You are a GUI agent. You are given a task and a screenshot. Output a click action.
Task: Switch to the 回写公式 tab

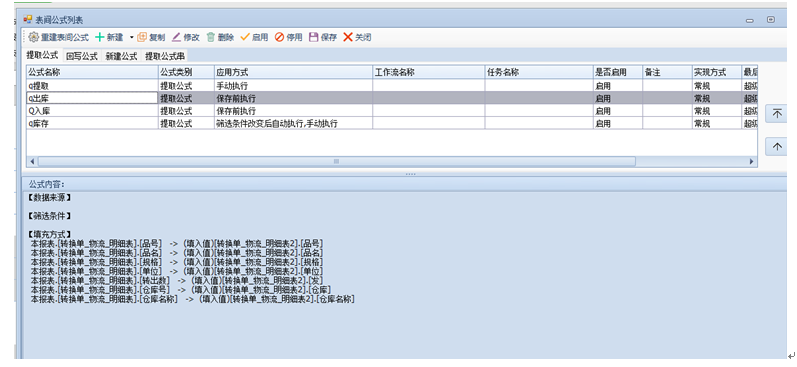81,56
